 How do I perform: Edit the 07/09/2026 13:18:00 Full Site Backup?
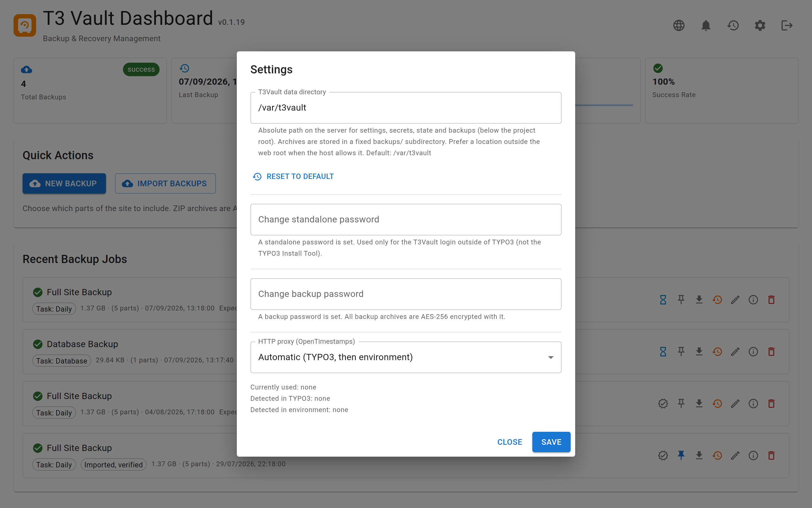pyautogui.click(x=735, y=300)
